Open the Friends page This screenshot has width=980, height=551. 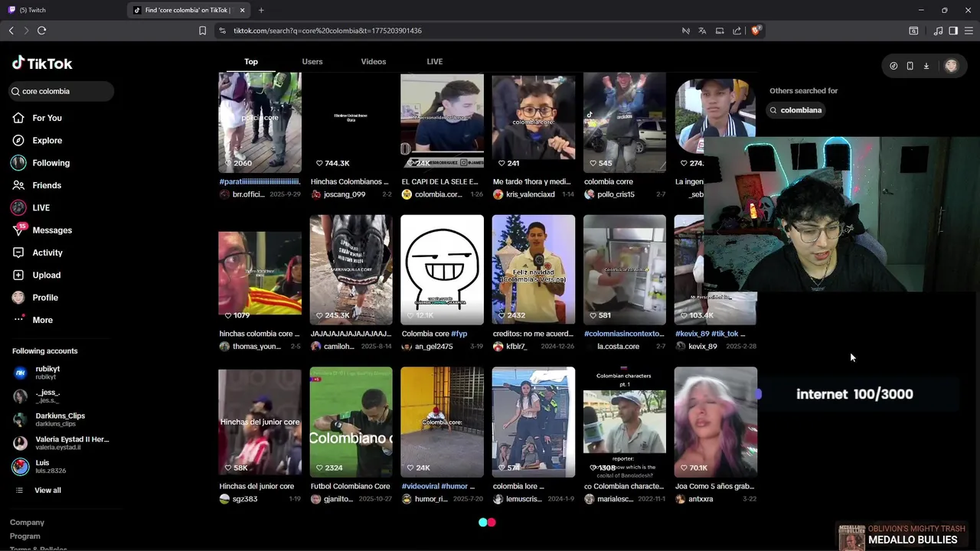tap(47, 185)
